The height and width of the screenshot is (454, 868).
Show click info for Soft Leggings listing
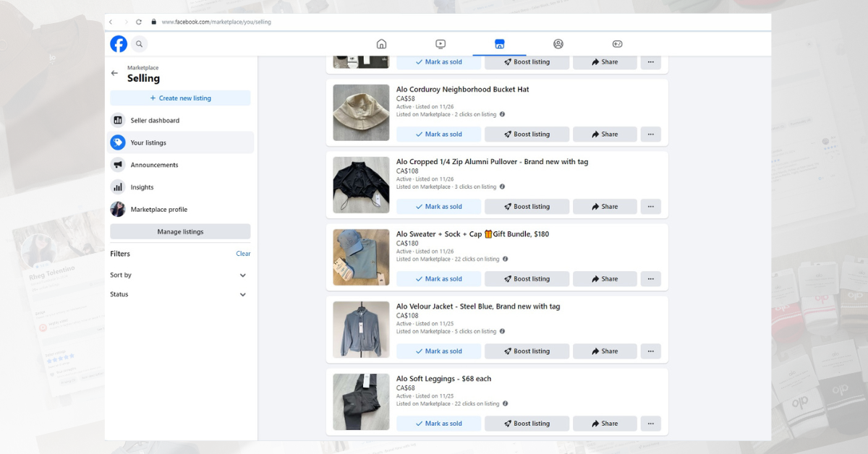pos(505,403)
